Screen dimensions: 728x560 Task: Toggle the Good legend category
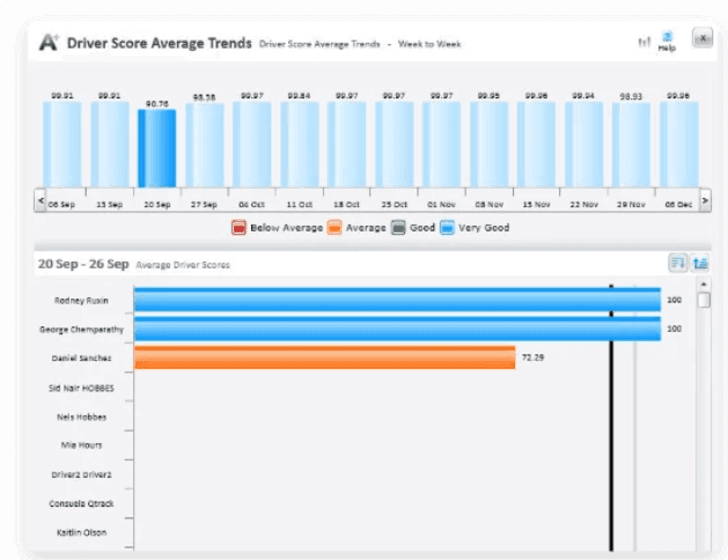397,227
